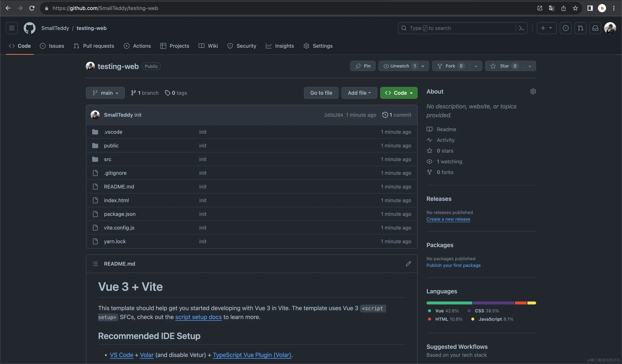Open the command palette icon in search bar

coord(522,28)
